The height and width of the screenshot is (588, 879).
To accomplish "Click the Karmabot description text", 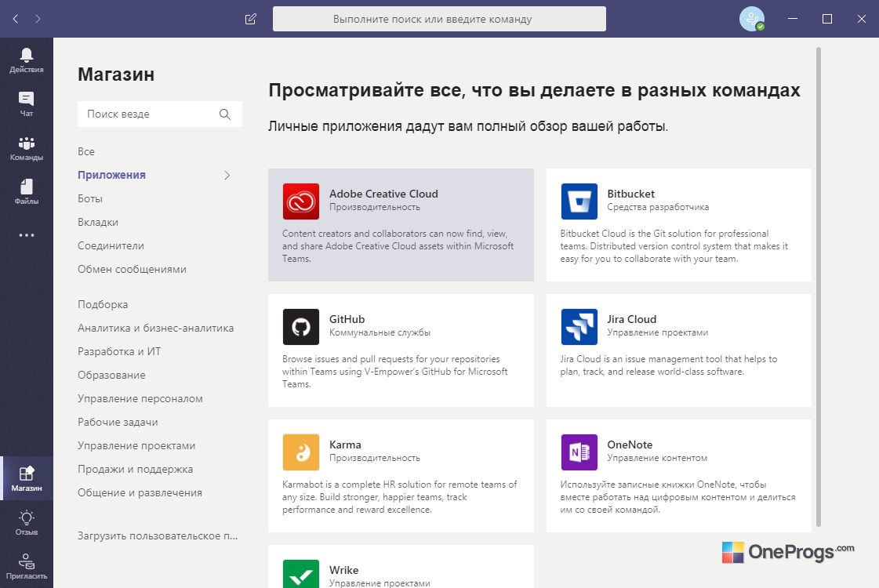I will [399, 497].
